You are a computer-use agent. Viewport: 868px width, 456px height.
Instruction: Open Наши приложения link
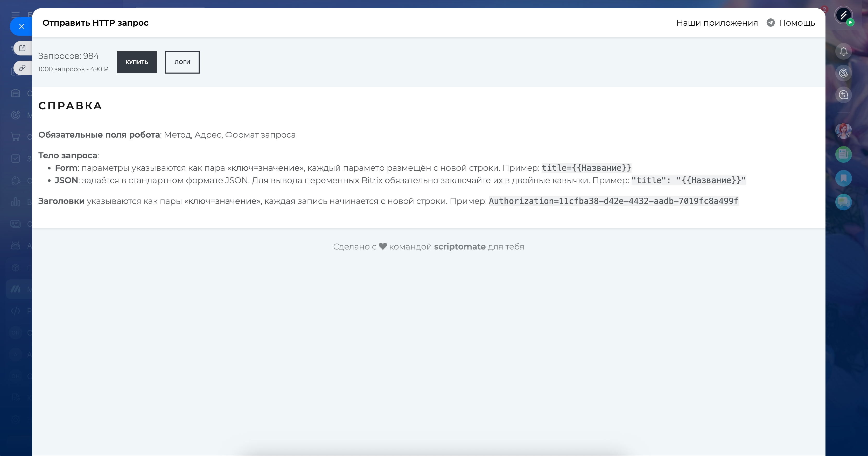pos(717,23)
